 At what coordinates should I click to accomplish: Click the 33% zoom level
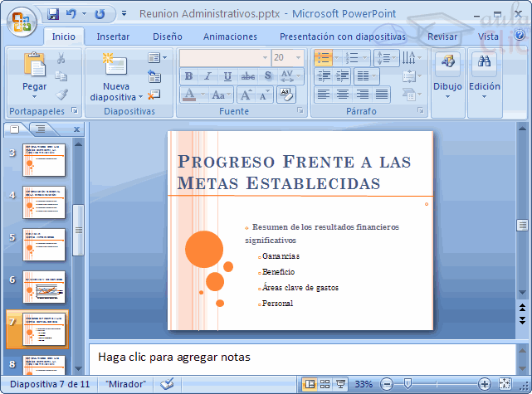[x=364, y=384]
